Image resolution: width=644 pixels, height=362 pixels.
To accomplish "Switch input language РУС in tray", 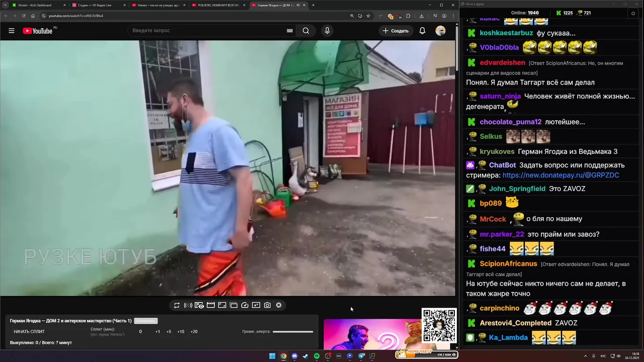I will click(x=603, y=356).
